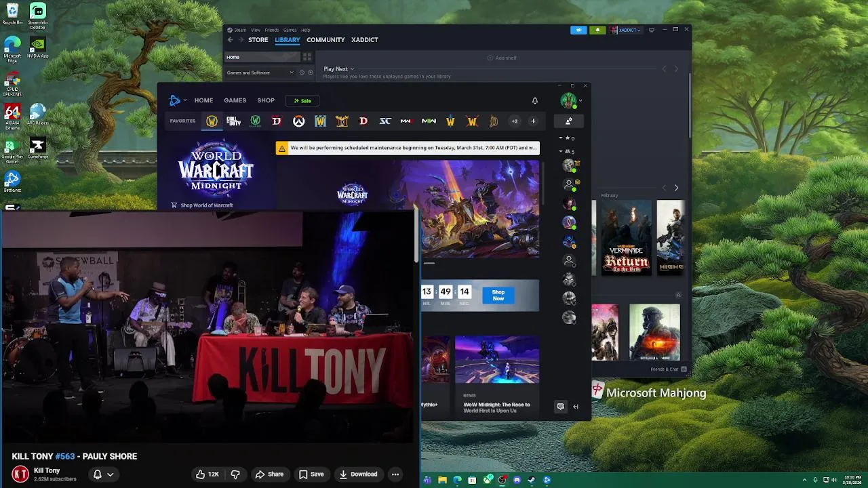Viewport: 868px width, 488px height.
Task: Select World of Warcraft icon in Battle.net favorites
Action: pos(212,121)
